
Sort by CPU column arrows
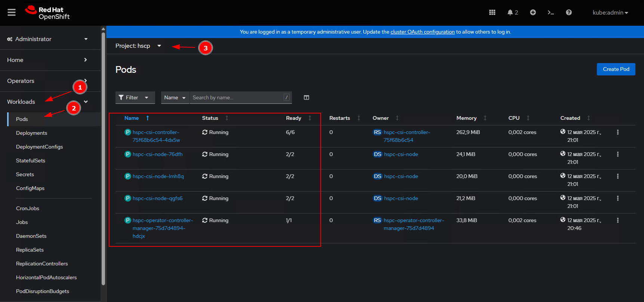528,118
